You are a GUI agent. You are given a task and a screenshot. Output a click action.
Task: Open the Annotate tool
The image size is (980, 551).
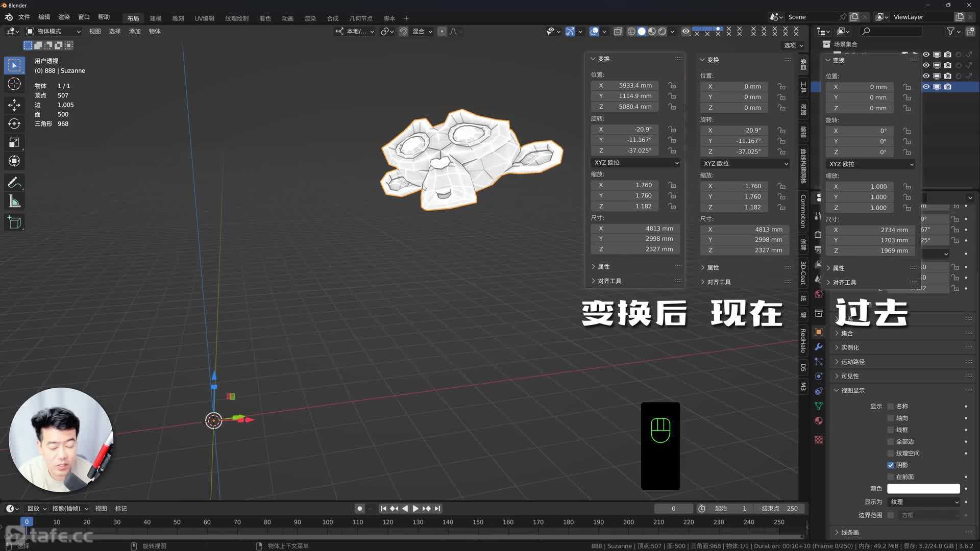[x=14, y=182]
